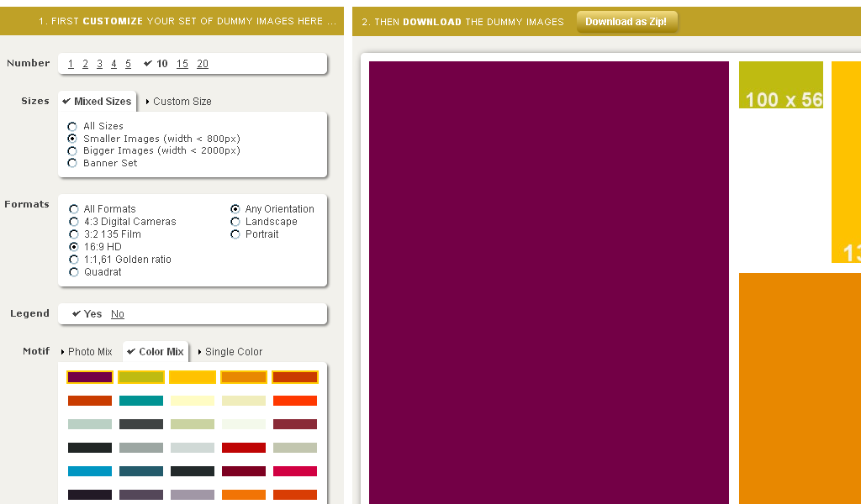This screenshot has width=861, height=504.
Task: Pick the pale yellow color swatch
Action: coord(193,401)
